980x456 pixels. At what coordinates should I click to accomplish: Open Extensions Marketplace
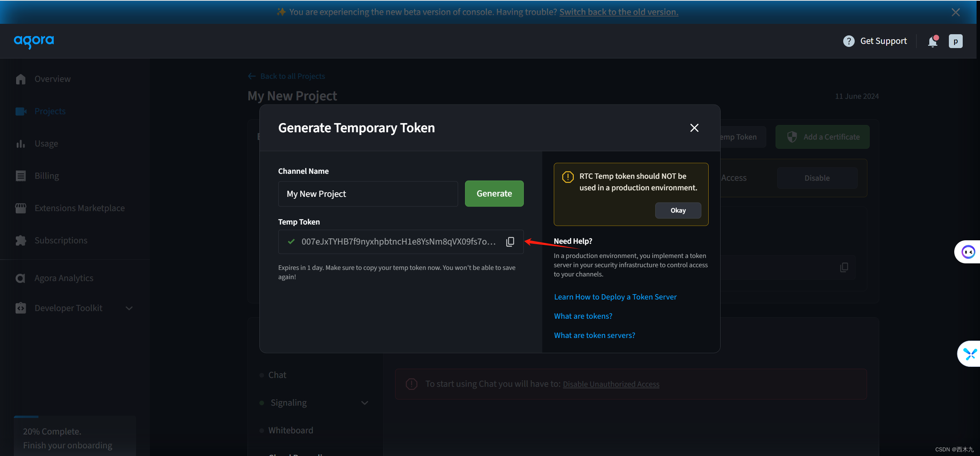pos(80,208)
